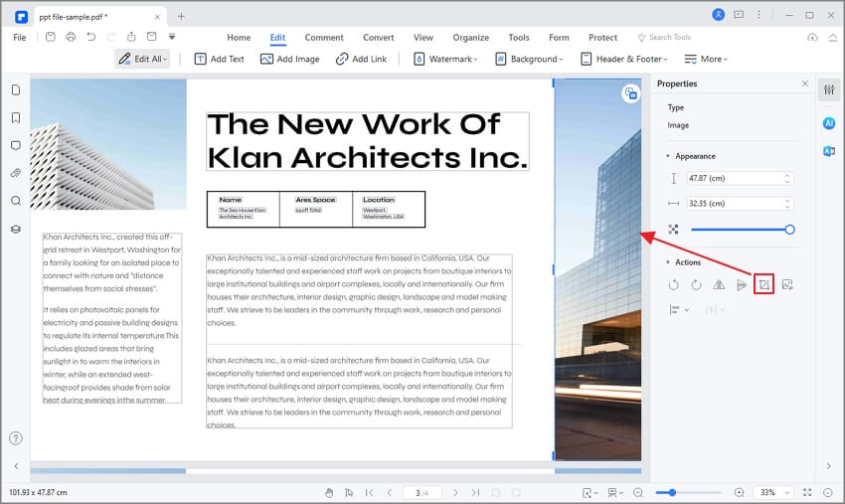
Task: Click the width field showing 32.35 (cm)
Action: point(740,204)
